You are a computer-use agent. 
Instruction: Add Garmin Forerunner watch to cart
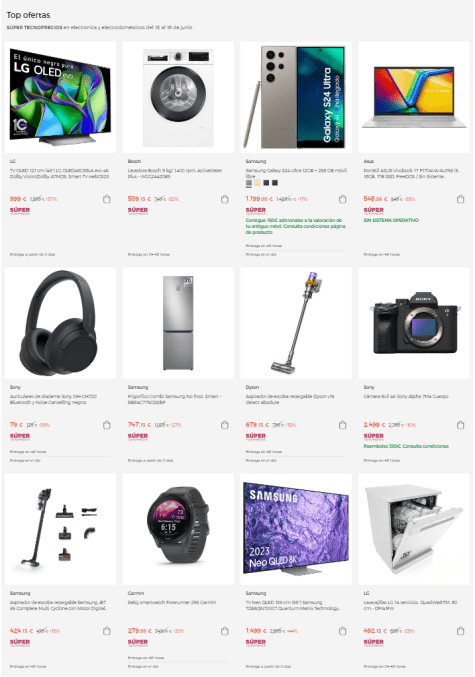click(225, 631)
